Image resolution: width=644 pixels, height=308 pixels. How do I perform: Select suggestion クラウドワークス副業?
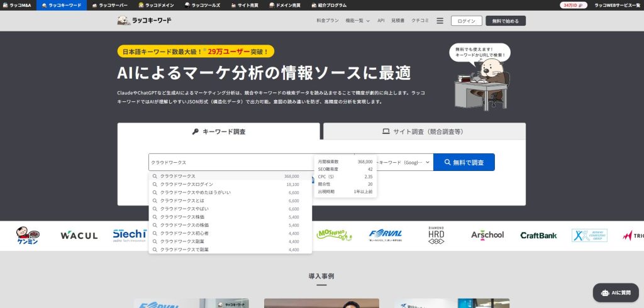230,241
